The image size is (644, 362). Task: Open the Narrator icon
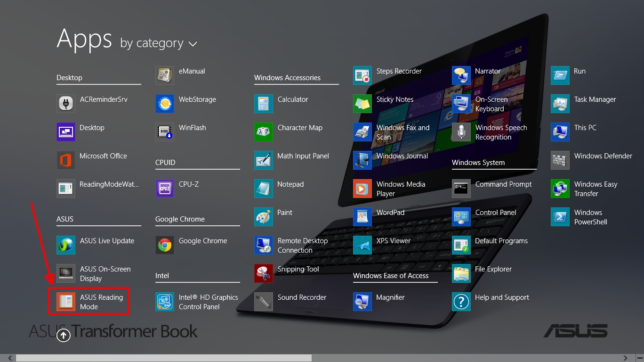coord(461,75)
